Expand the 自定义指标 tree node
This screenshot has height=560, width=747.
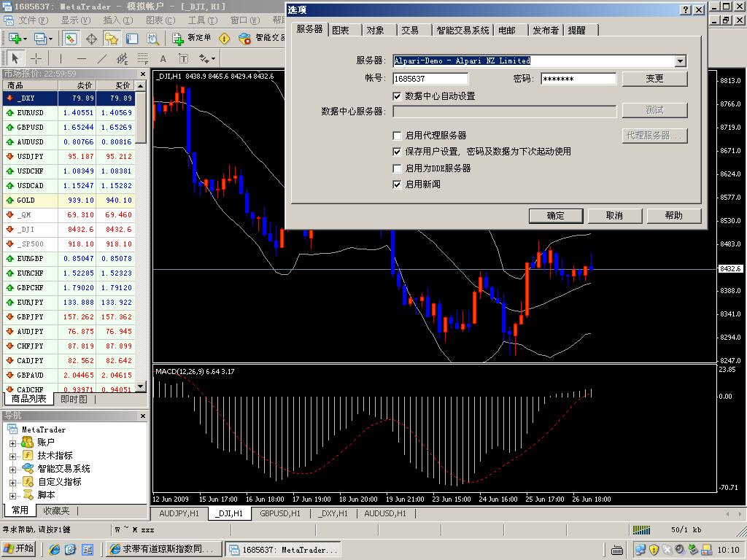pyautogui.click(x=13, y=483)
